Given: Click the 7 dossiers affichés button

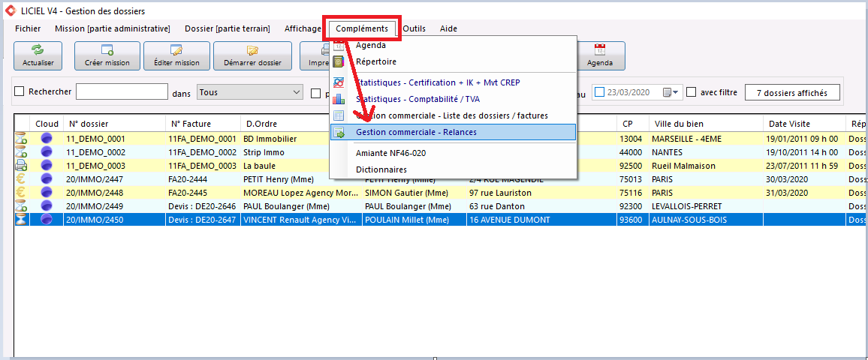Looking at the screenshot, I should tap(792, 93).
